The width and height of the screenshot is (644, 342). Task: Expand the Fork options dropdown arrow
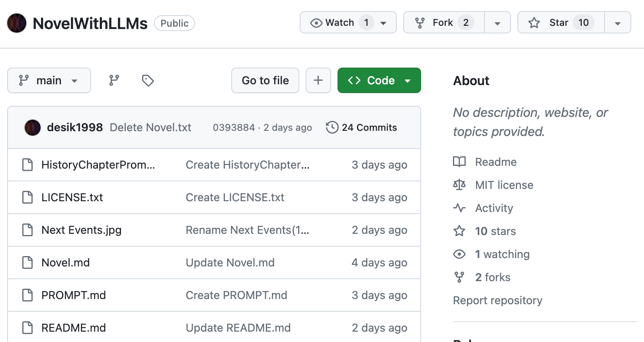coord(498,23)
